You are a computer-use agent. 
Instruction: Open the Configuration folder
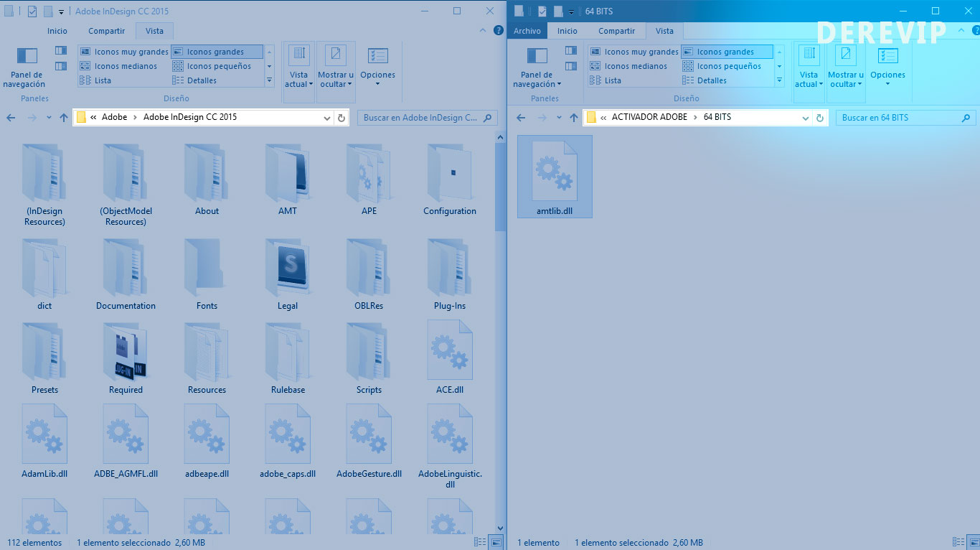450,180
